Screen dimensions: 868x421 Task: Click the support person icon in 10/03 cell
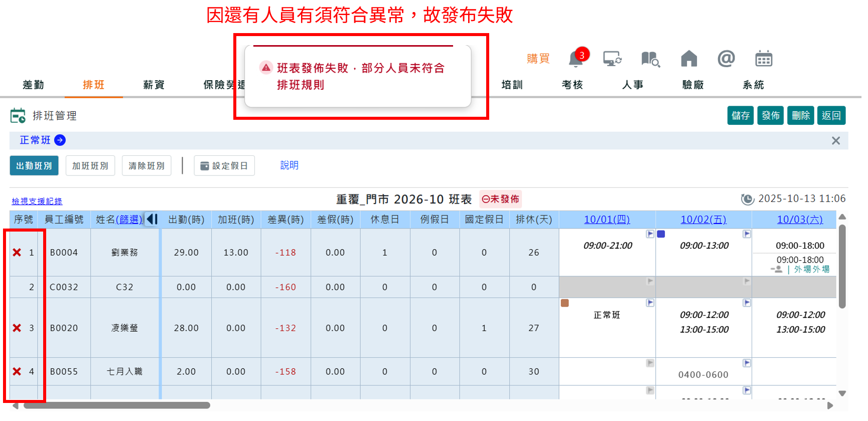[777, 270]
